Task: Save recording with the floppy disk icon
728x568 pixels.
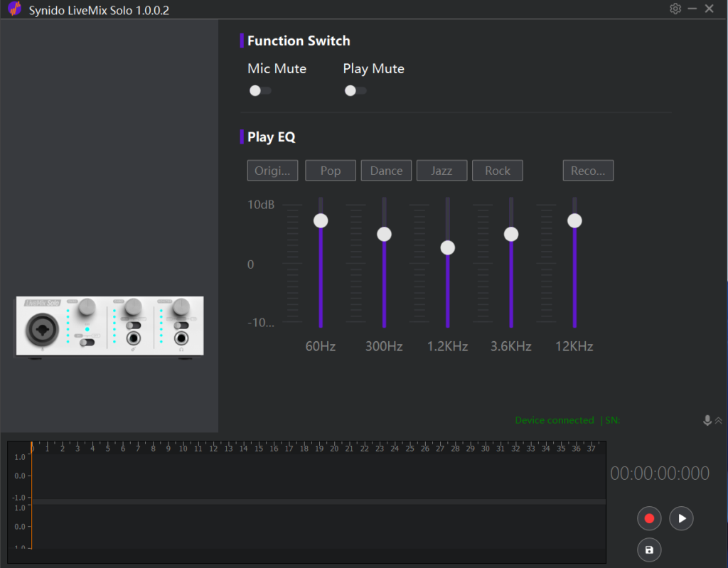Action: click(649, 550)
